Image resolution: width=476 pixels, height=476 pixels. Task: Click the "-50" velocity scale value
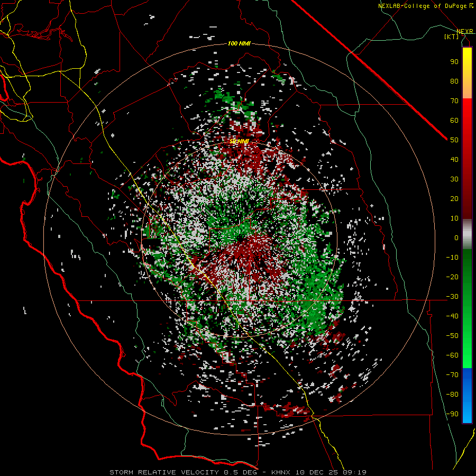click(x=452, y=336)
